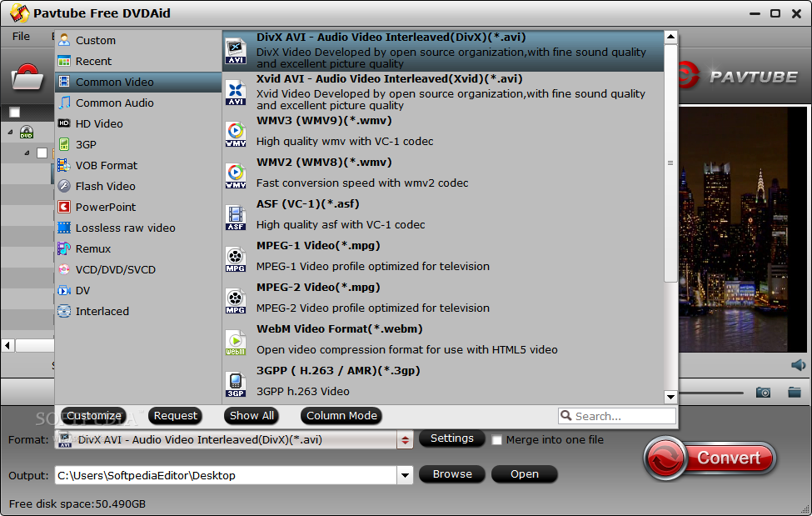Click the ASF (VC-1) format icon

tap(236, 218)
